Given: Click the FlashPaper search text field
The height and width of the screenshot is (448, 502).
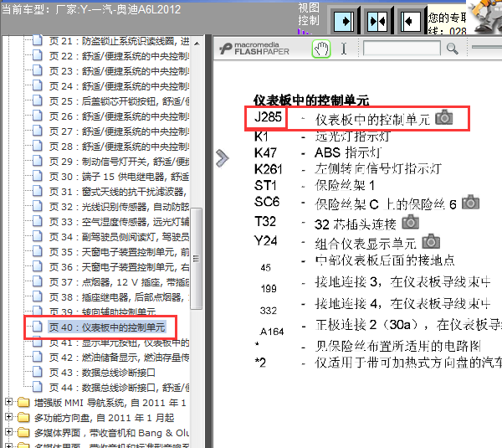Looking at the screenshot, I should 402,49.
